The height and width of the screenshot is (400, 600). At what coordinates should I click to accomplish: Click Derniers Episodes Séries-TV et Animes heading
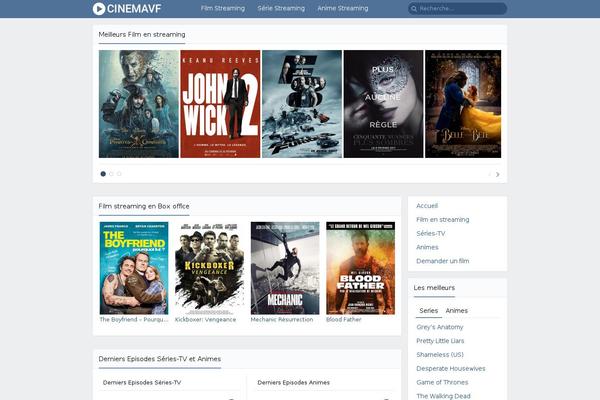coord(160,359)
